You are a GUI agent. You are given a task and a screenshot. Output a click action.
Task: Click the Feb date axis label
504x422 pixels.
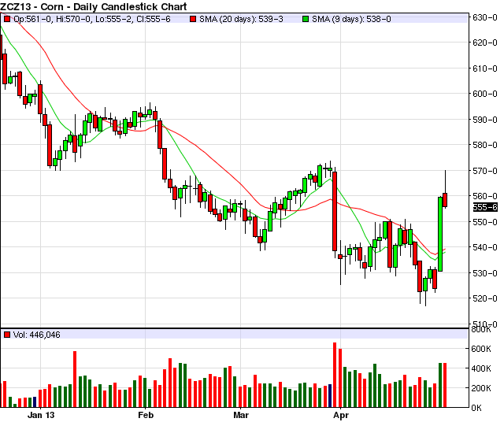145,415
